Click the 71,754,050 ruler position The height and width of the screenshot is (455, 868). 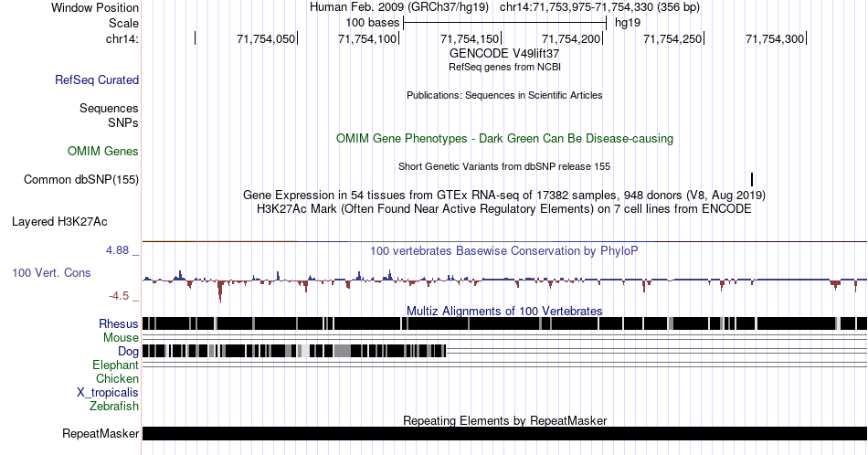tap(266, 38)
